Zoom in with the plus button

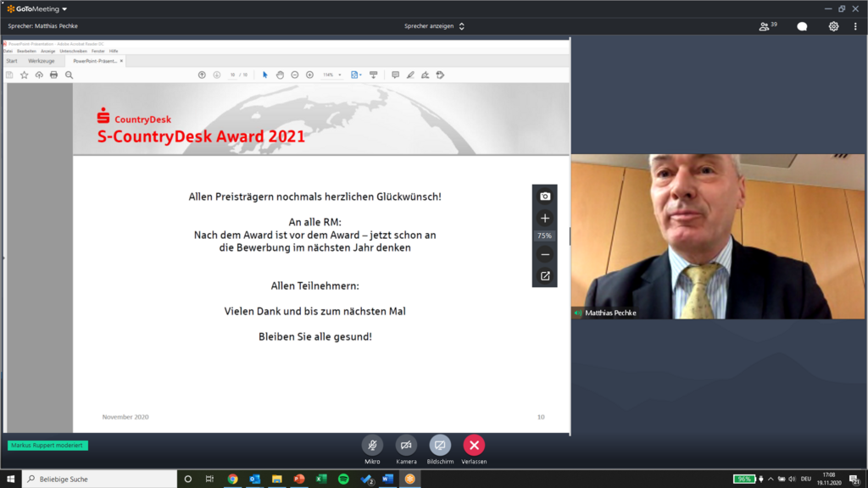(x=545, y=218)
